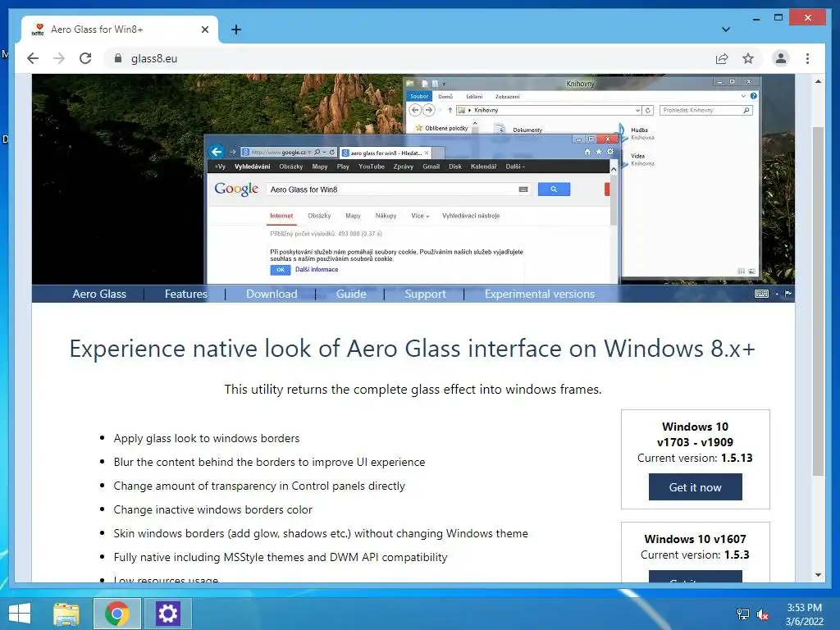The image size is (840, 630).
Task: Bookmark this page with the star icon
Action: (x=748, y=58)
